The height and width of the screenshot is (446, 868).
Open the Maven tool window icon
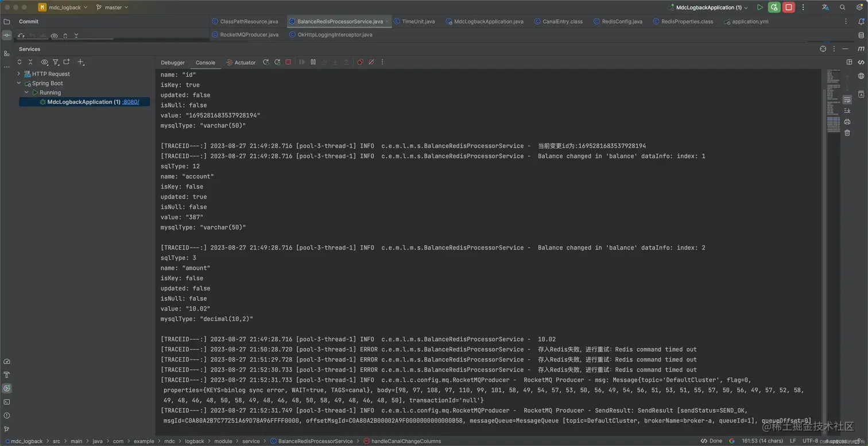click(861, 49)
